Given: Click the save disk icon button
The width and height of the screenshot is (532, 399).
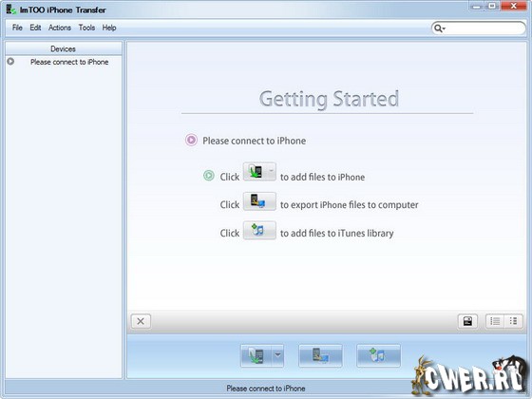Looking at the screenshot, I should click(467, 321).
